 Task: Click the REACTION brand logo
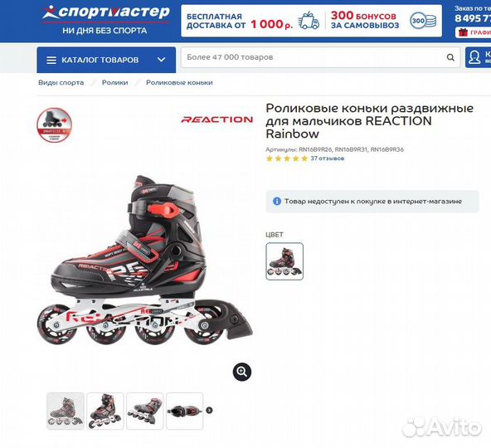coord(217,119)
